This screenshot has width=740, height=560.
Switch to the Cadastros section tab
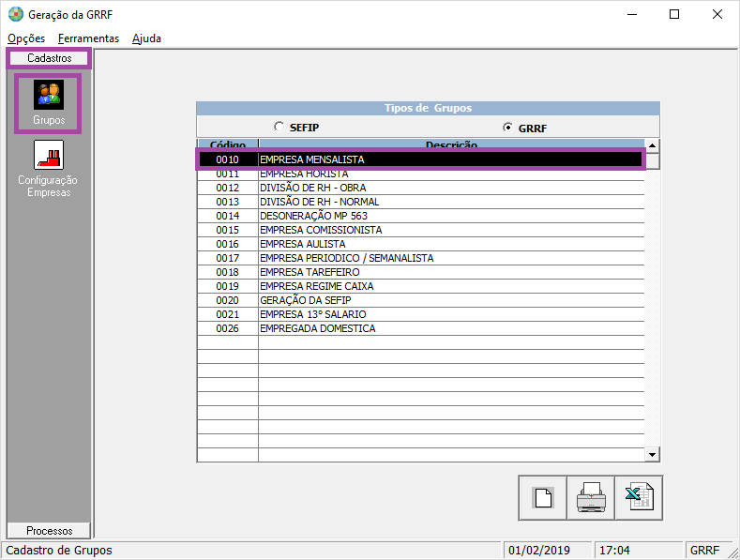49,58
